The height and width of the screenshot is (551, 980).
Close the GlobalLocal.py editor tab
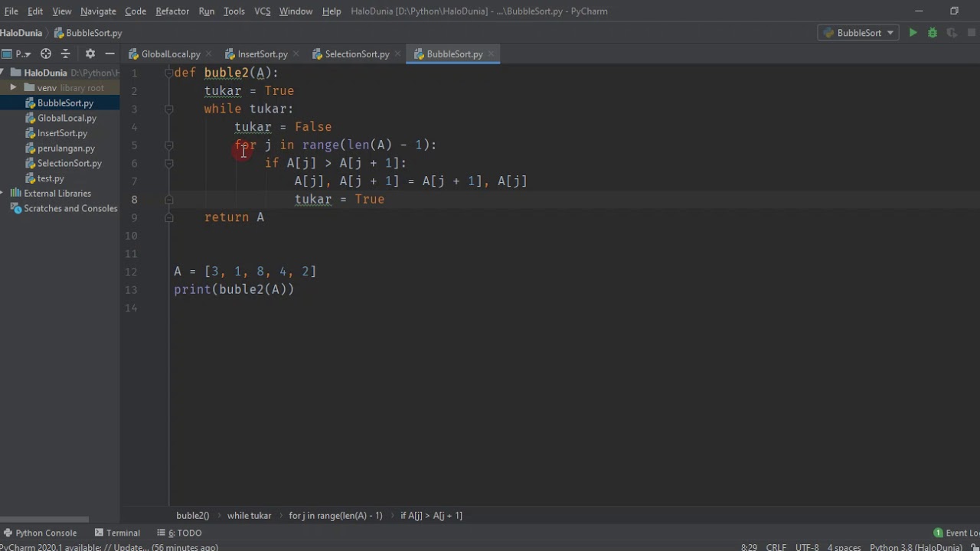coord(208,54)
